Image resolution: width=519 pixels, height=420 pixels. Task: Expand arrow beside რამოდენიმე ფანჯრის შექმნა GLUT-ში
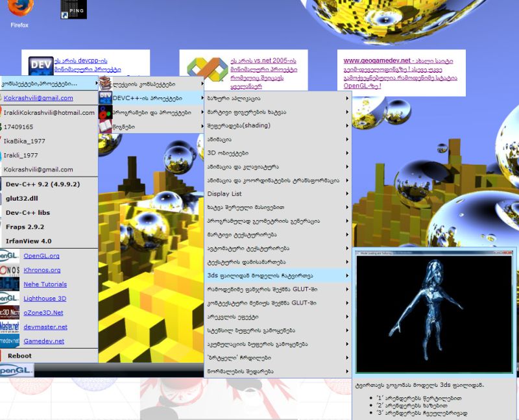347,289
